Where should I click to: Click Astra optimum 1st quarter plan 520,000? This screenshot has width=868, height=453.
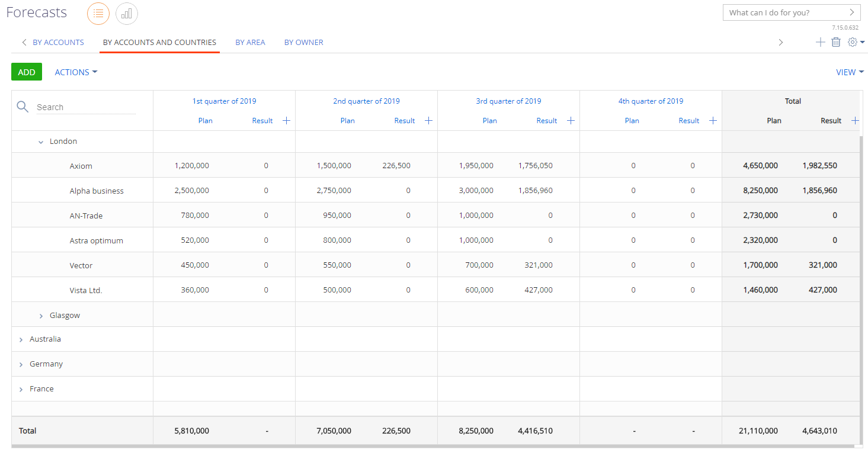click(195, 240)
